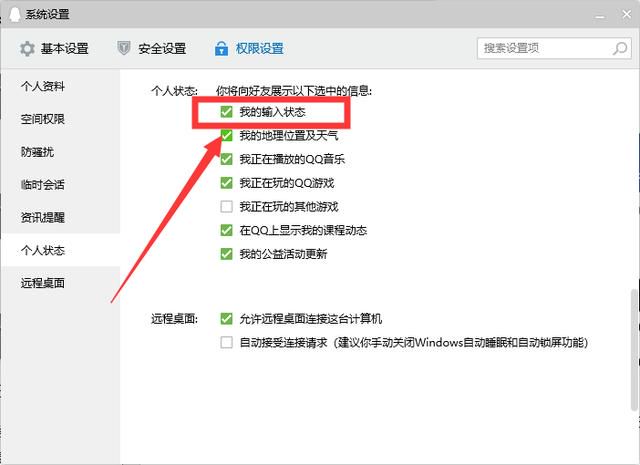Uncheck 我的公益活动更新 option
Screen dimensions: 640x465
(226, 254)
